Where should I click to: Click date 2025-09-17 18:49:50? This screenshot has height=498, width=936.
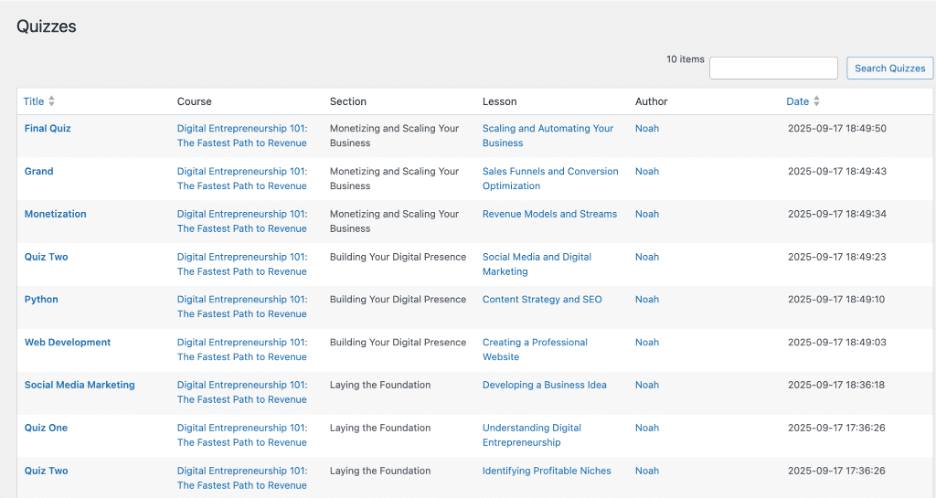click(837, 128)
